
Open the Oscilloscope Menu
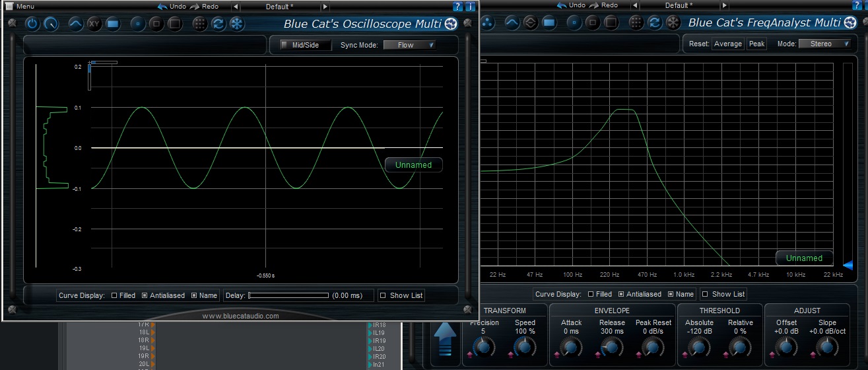pyautogui.click(x=20, y=7)
